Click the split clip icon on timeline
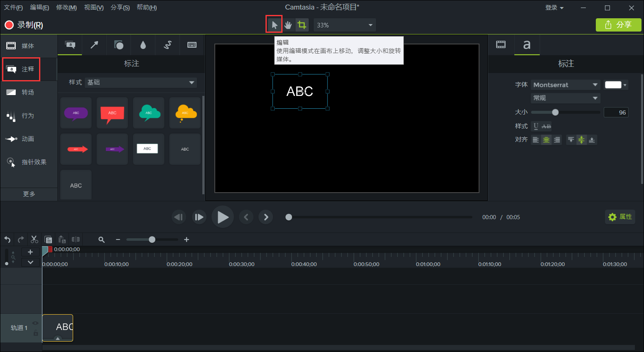This screenshot has height=352, width=644. coord(76,240)
